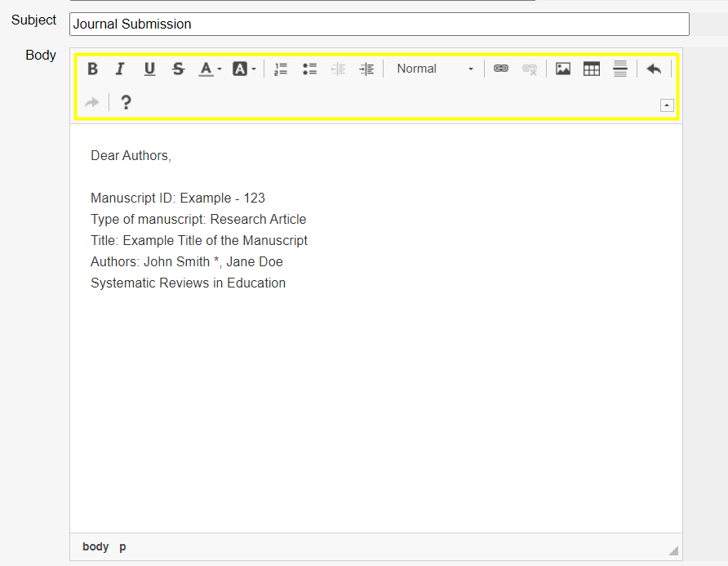Open the Normal paragraph format dropdown
Image resolution: width=728 pixels, height=566 pixels.
tap(434, 69)
